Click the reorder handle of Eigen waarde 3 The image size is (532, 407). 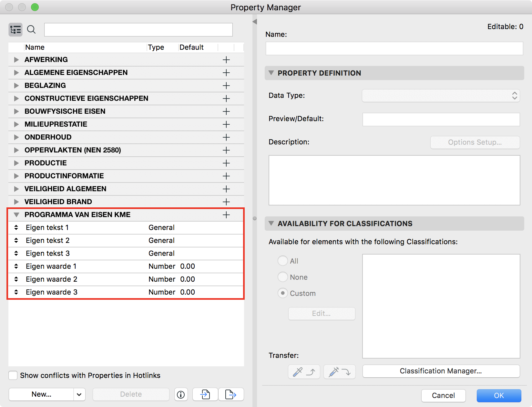click(16, 292)
